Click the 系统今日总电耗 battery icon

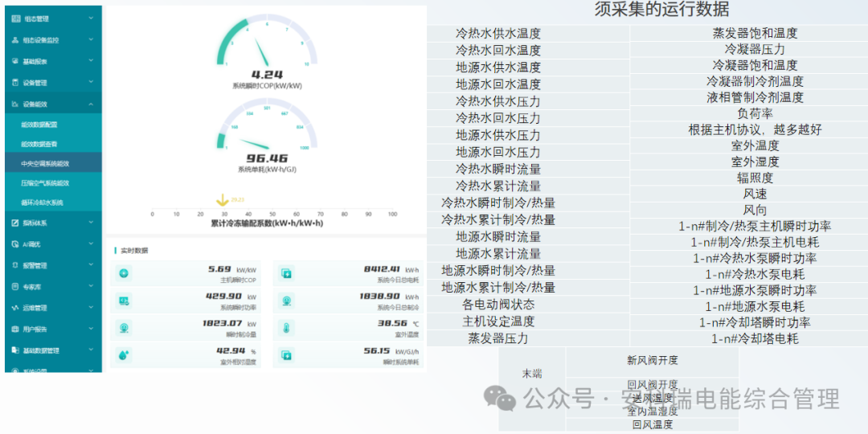pos(287,273)
